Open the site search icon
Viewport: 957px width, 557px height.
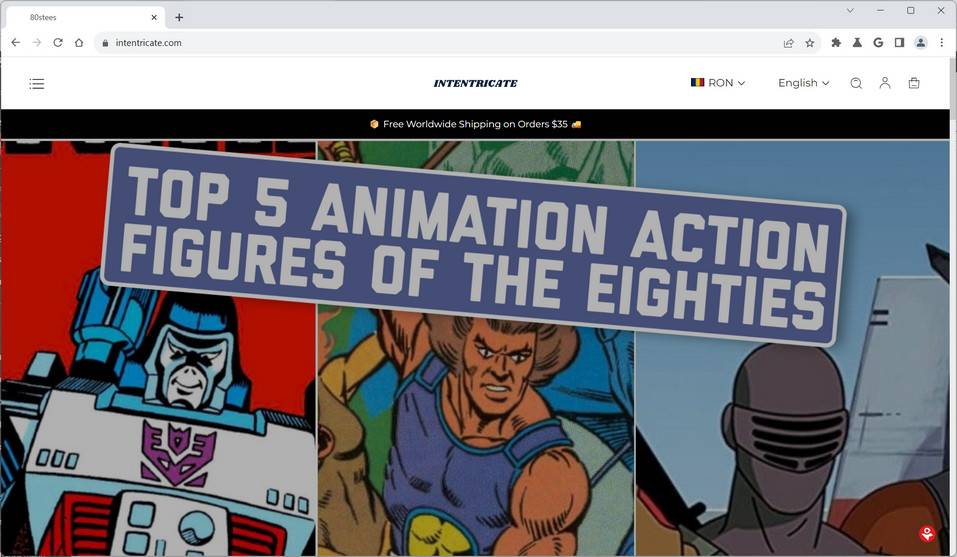click(x=856, y=83)
